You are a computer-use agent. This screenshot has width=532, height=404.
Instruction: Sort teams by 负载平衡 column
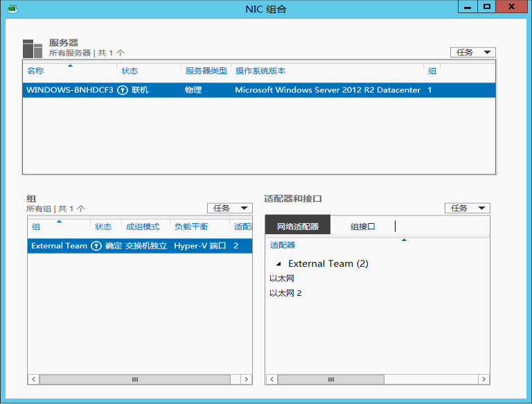191,227
